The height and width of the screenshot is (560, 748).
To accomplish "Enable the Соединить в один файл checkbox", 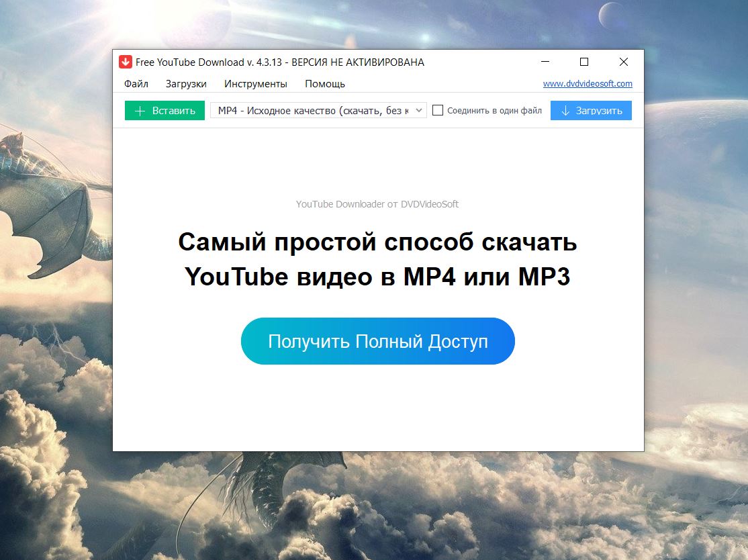I will coord(437,110).
